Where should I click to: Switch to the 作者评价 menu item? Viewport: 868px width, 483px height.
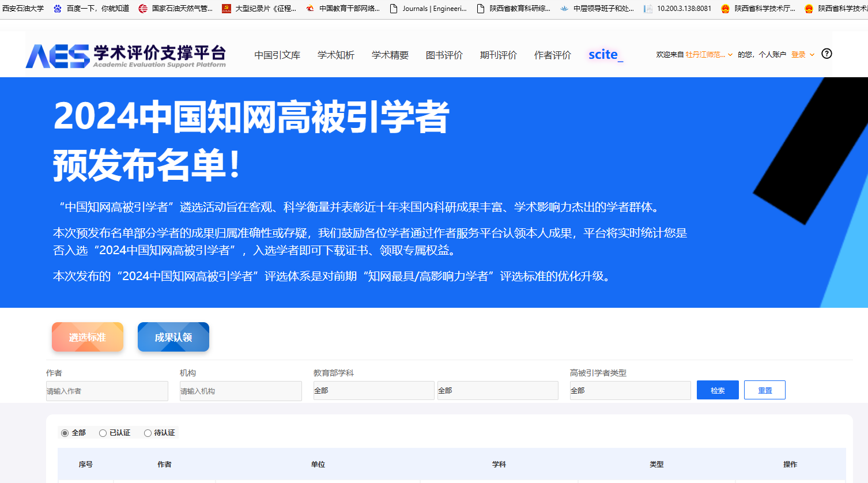click(x=553, y=55)
